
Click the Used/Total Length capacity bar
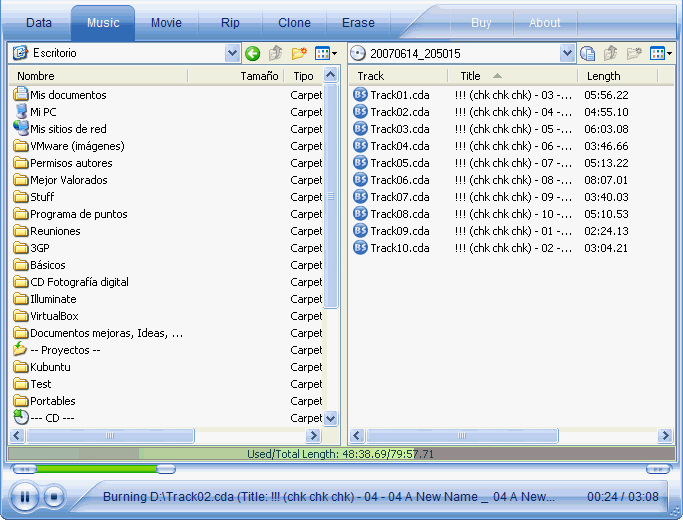click(x=341, y=454)
